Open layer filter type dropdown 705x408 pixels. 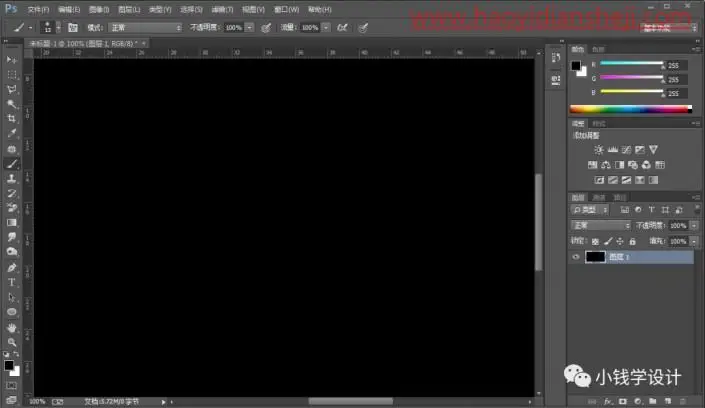point(590,210)
